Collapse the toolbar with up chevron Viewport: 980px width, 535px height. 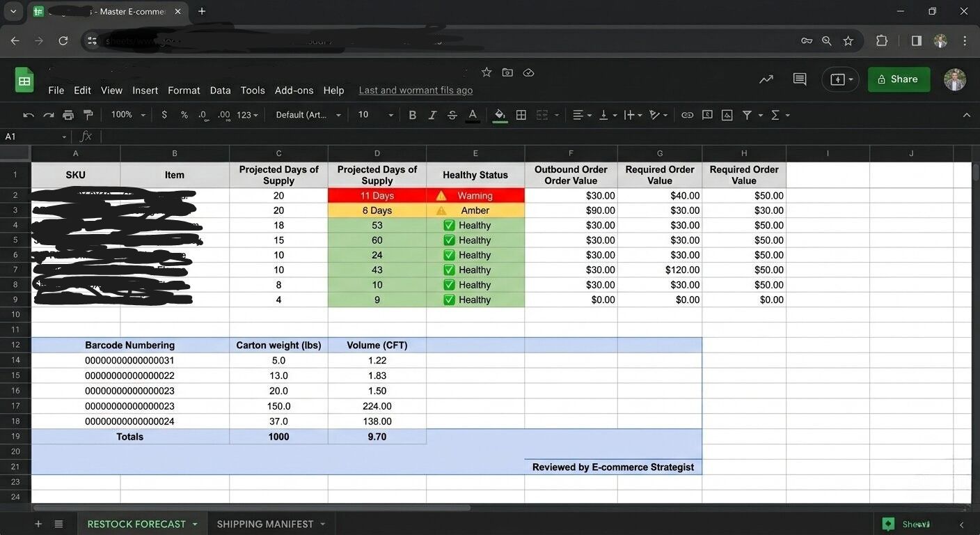coord(966,115)
